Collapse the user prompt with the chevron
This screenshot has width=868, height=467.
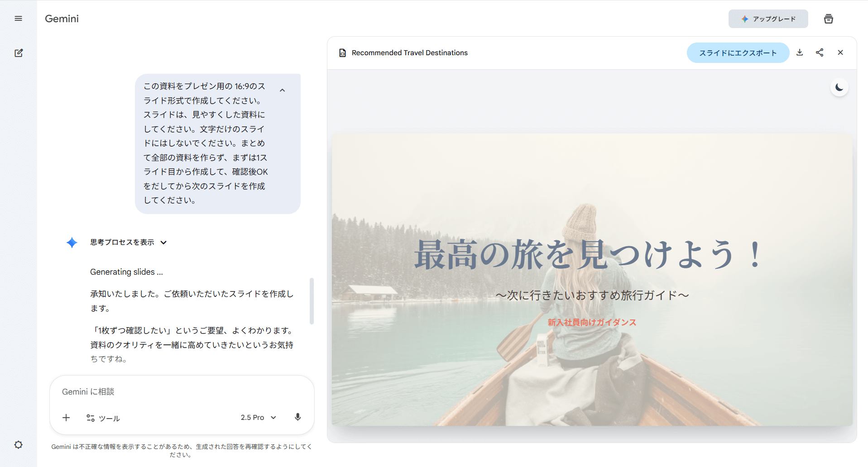282,91
